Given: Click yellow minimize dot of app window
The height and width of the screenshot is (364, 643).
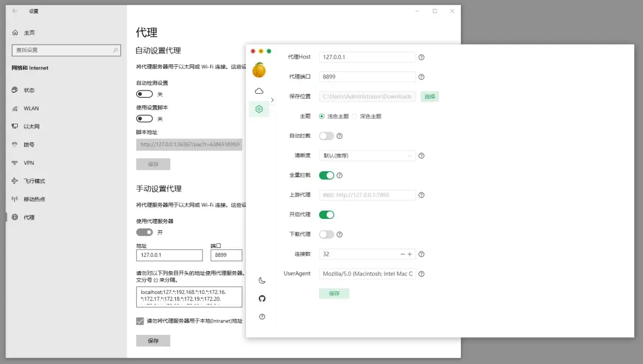Looking at the screenshot, I should tap(261, 51).
